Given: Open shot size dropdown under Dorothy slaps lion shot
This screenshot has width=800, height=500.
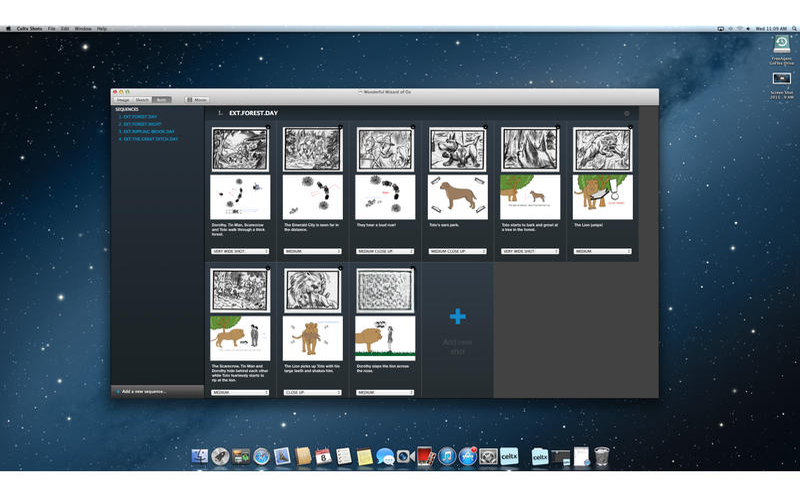Looking at the screenshot, I should coord(385,393).
